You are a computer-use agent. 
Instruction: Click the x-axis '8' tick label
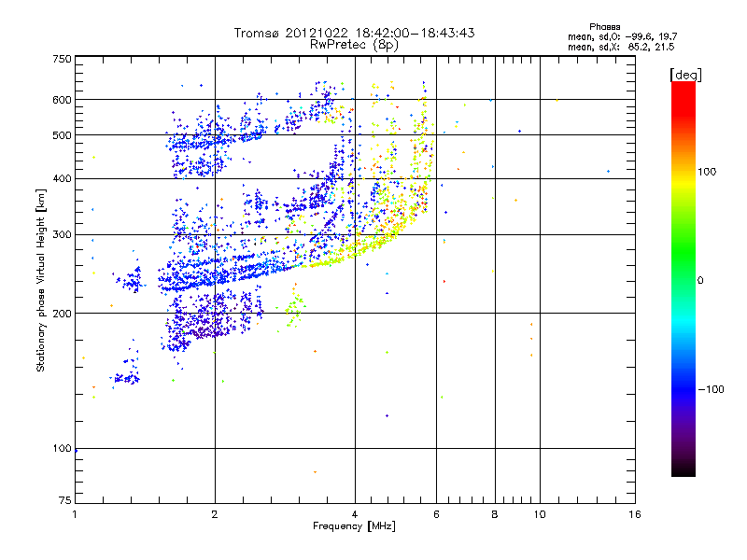(x=495, y=514)
